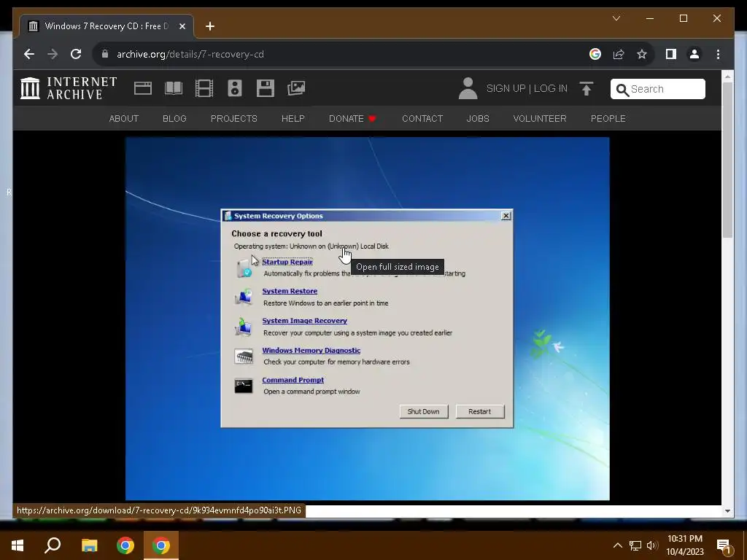Go back to previous page
Screen dimensions: 747x560
(x=29, y=54)
